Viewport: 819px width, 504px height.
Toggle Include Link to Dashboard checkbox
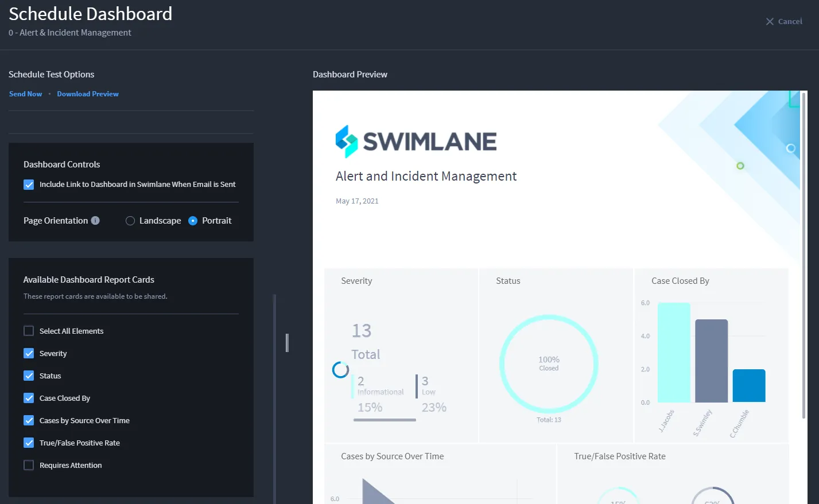[29, 185]
